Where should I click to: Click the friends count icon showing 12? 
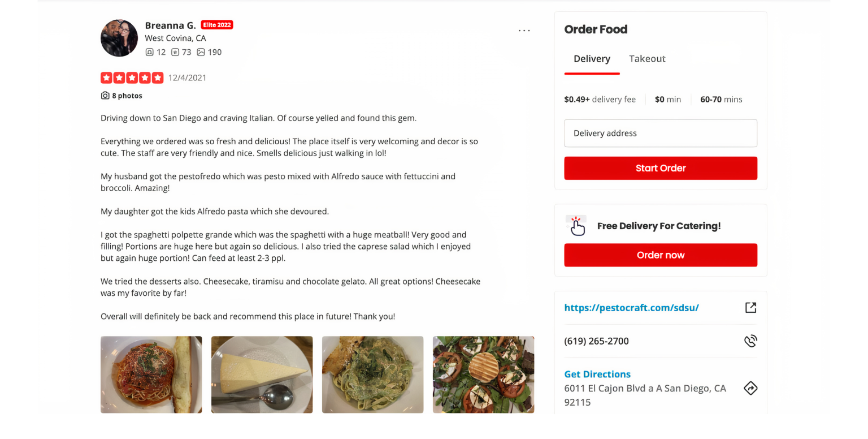[149, 52]
